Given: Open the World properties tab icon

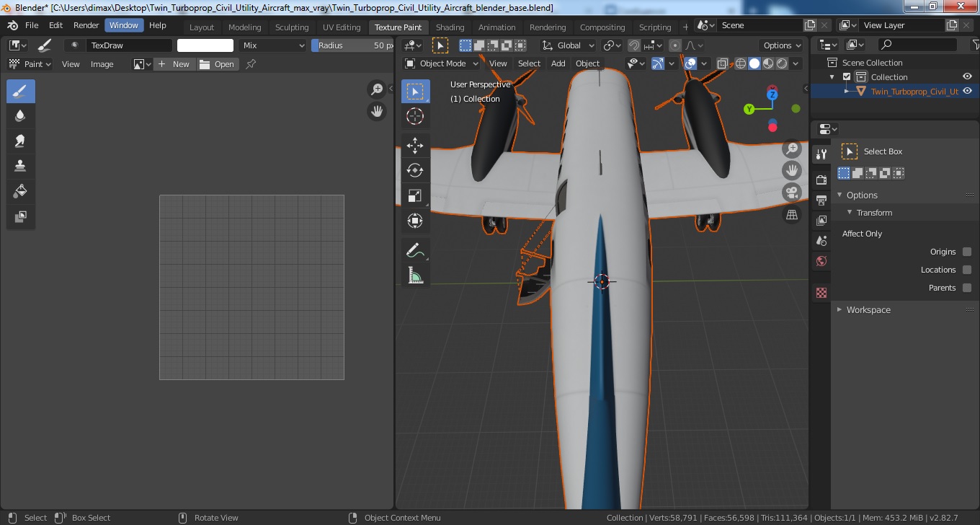Looking at the screenshot, I should pos(821,261).
